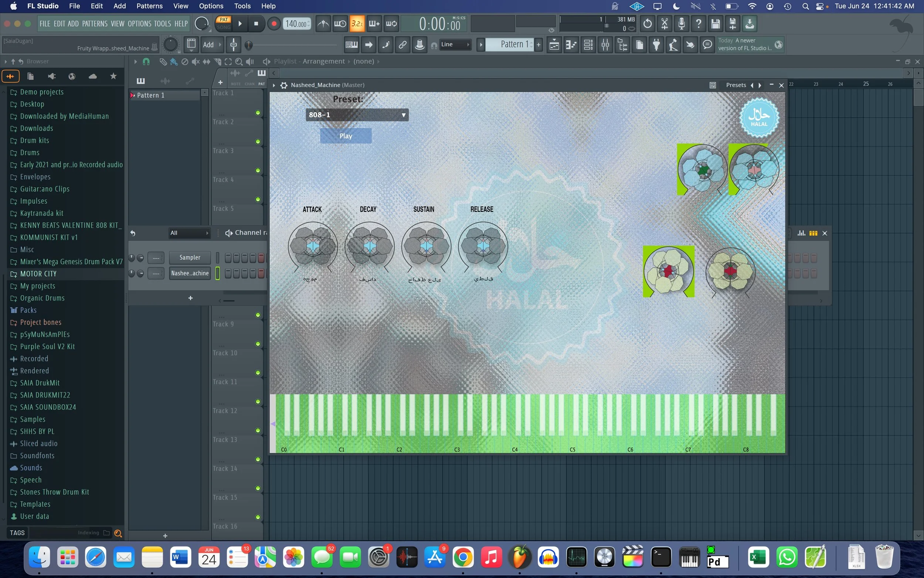Open the Line snap dropdown
The height and width of the screenshot is (578, 924).
pyautogui.click(x=455, y=45)
